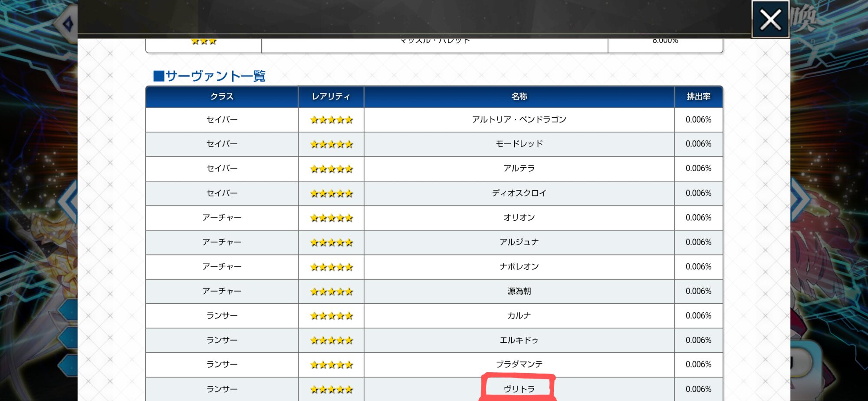Click the クラス column header
The height and width of the screenshot is (401, 868).
(x=222, y=96)
